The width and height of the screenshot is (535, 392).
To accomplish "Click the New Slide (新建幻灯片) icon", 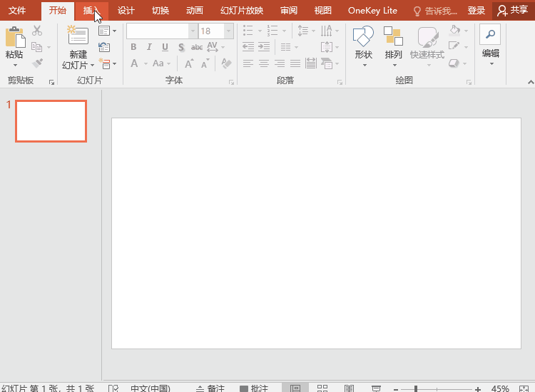I will [x=78, y=36].
